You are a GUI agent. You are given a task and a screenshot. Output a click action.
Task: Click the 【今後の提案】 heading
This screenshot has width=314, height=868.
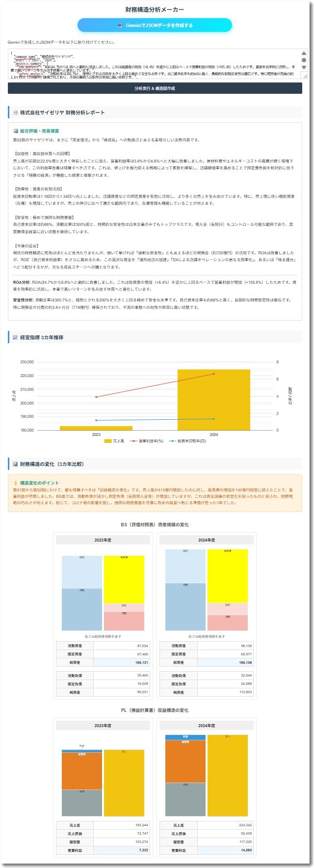tap(26, 245)
